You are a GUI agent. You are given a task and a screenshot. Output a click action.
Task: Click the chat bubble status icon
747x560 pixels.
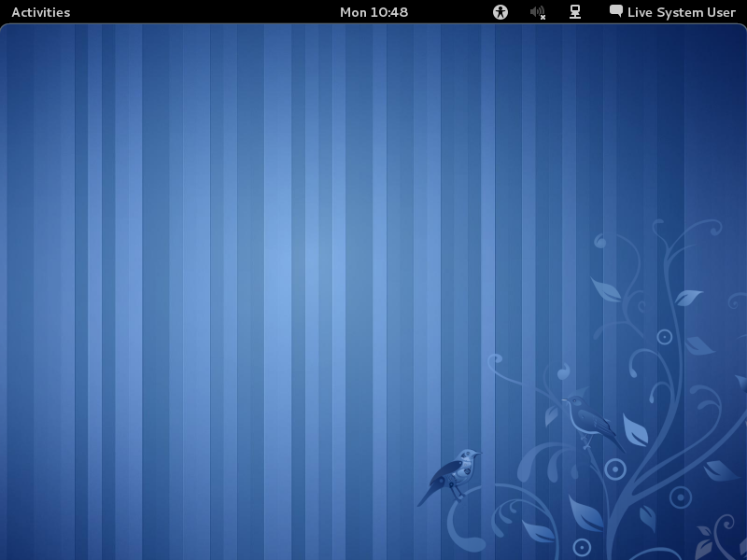616,11
